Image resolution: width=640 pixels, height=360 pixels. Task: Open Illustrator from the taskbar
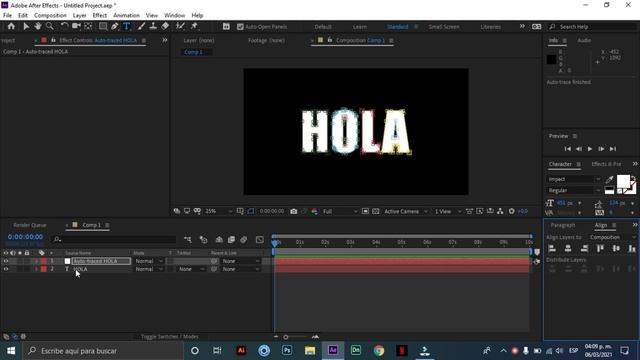click(241, 351)
